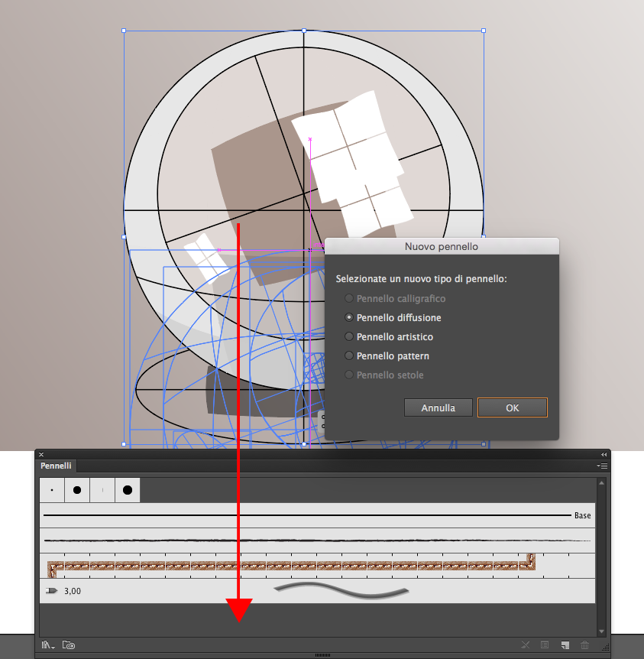Screen dimensions: 644x659
Task: Select the fourth large round brush thumbnail
Action: tap(128, 490)
